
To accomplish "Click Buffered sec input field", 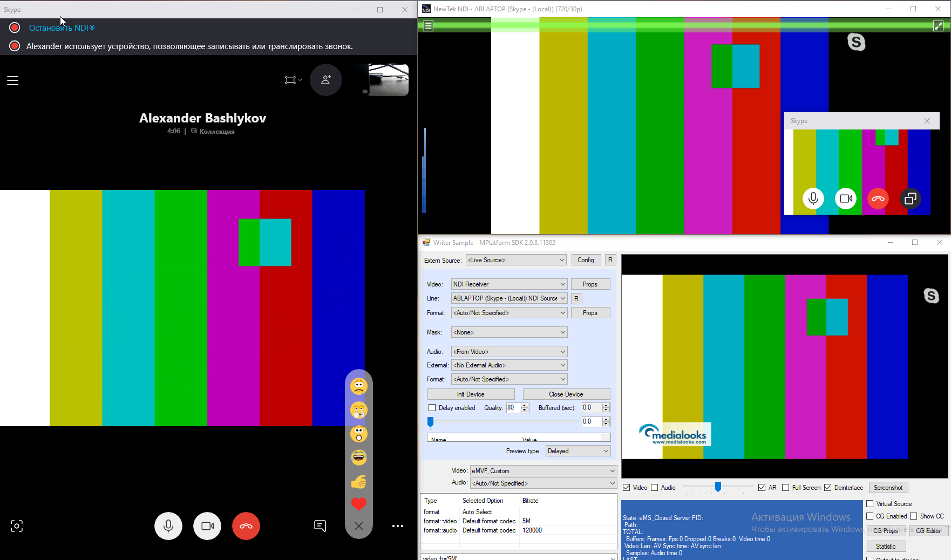I will [x=592, y=408].
